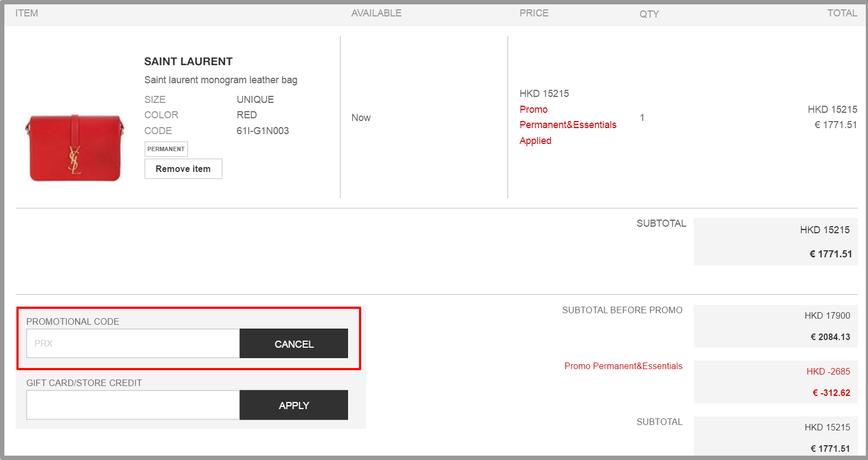
Task: Click the HKD -2685 promo discount value
Action: coord(829,371)
